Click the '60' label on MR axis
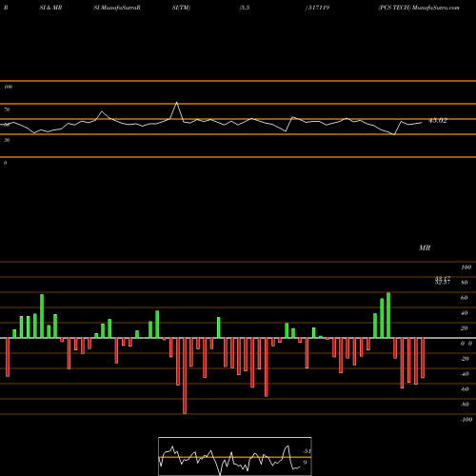The height and width of the screenshot is (476, 476). (465, 298)
